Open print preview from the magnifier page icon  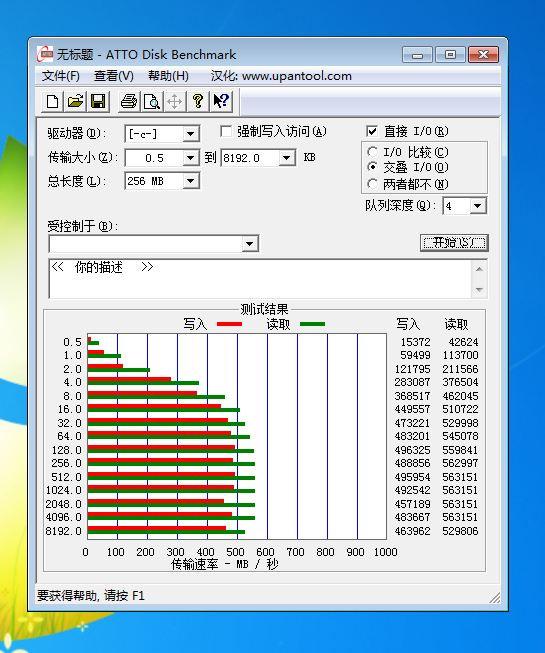tap(152, 101)
